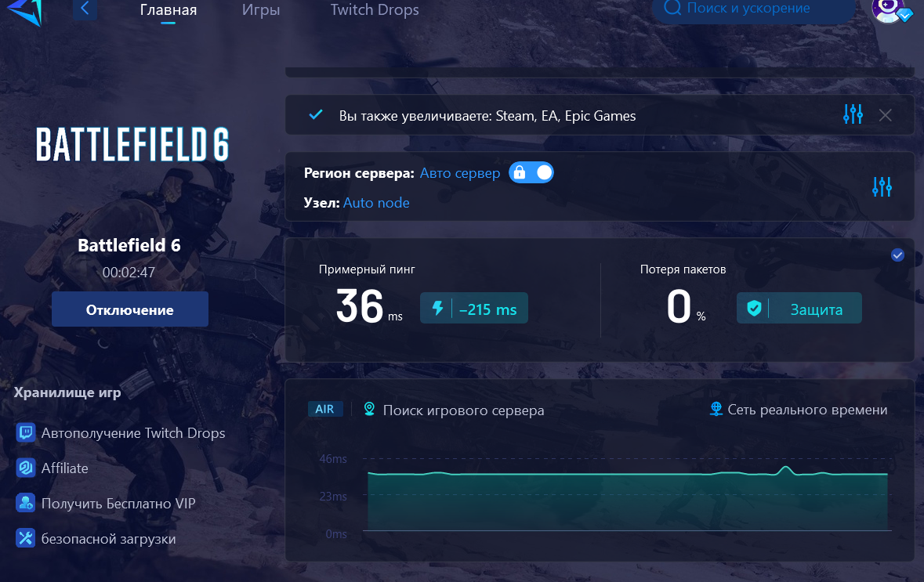Image resolution: width=924 pixels, height=582 pixels.
Task: Click the 0 % packet loss value
Action: (x=685, y=307)
